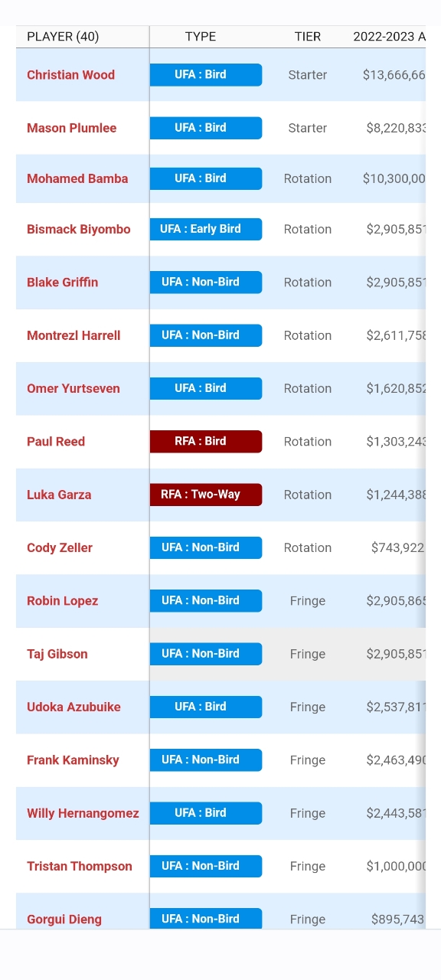Viewport: 441px width, 980px height.
Task: View Bismack Biyombo's profile link
Action: pyautogui.click(x=78, y=229)
